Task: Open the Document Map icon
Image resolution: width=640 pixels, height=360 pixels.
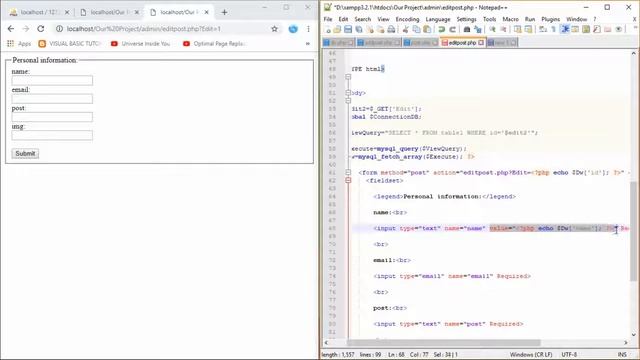Action: coord(586,29)
